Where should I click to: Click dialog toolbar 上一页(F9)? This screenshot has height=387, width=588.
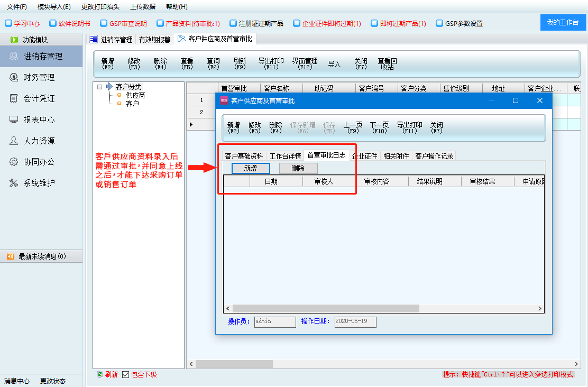pos(353,127)
